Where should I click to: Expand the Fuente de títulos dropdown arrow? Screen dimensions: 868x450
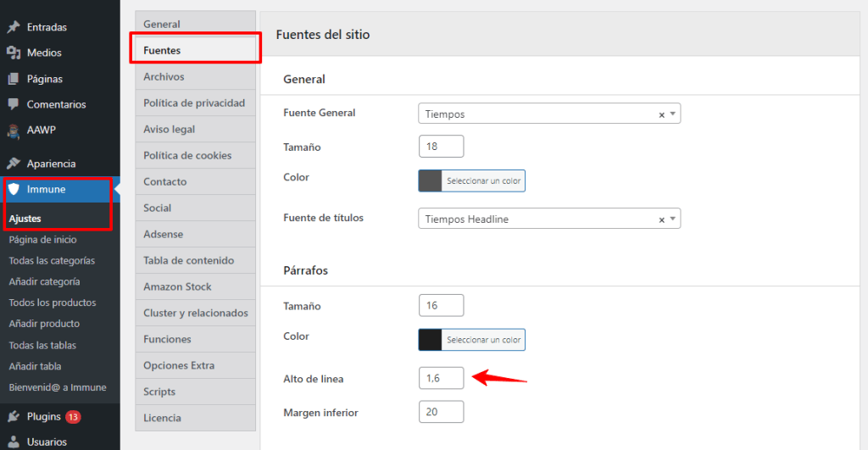click(672, 219)
